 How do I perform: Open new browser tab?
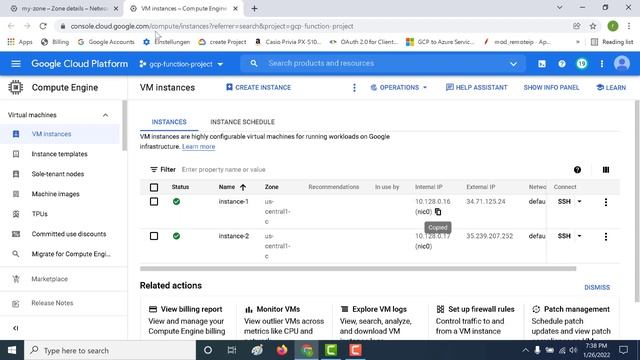[x=254, y=9]
